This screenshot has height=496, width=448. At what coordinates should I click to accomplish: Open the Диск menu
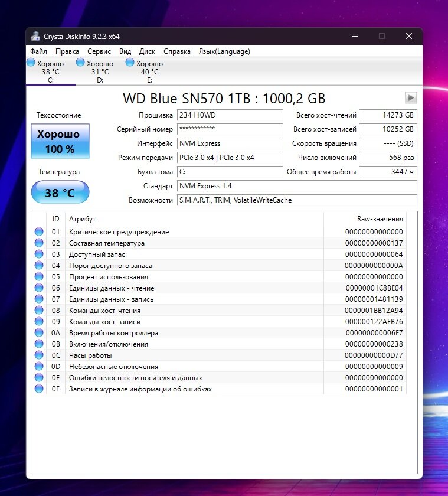click(x=147, y=51)
